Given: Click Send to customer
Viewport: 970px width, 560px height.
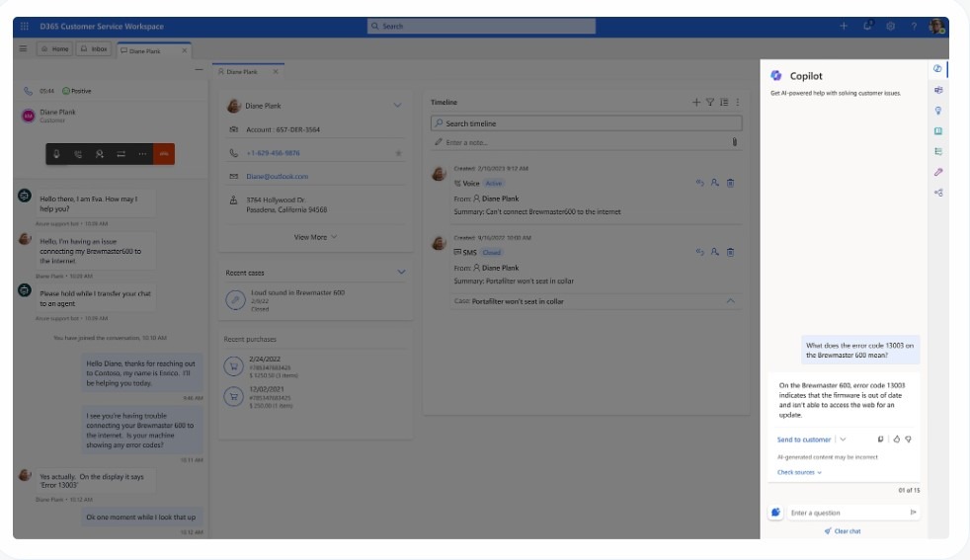Looking at the screenshot, I should [x=804, y=440].
